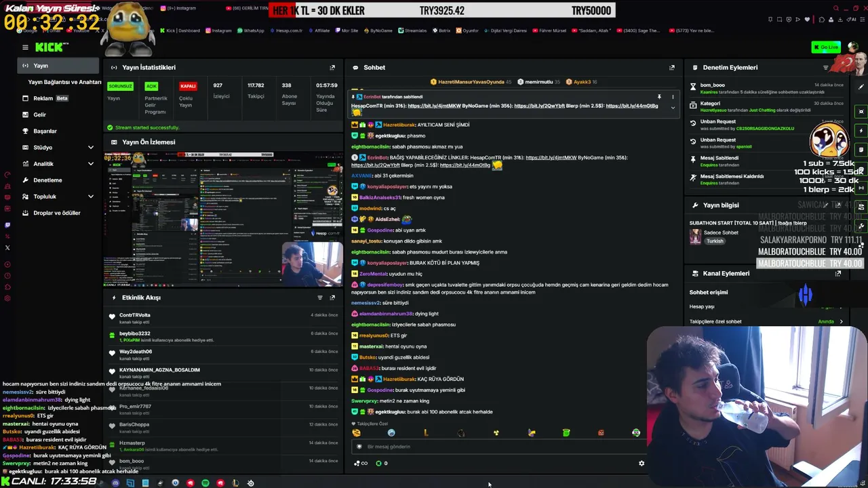Open the Reklam Beta section
Image resolution: width=868 pixels, height=488 pixels.
pyautogui.click(x=51, y=98)
